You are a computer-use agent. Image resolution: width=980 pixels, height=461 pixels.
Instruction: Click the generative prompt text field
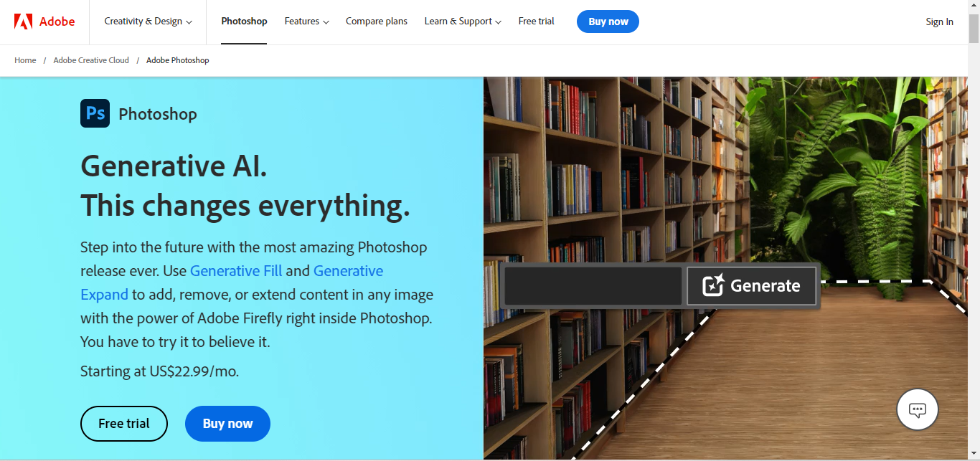coord(593,286)
